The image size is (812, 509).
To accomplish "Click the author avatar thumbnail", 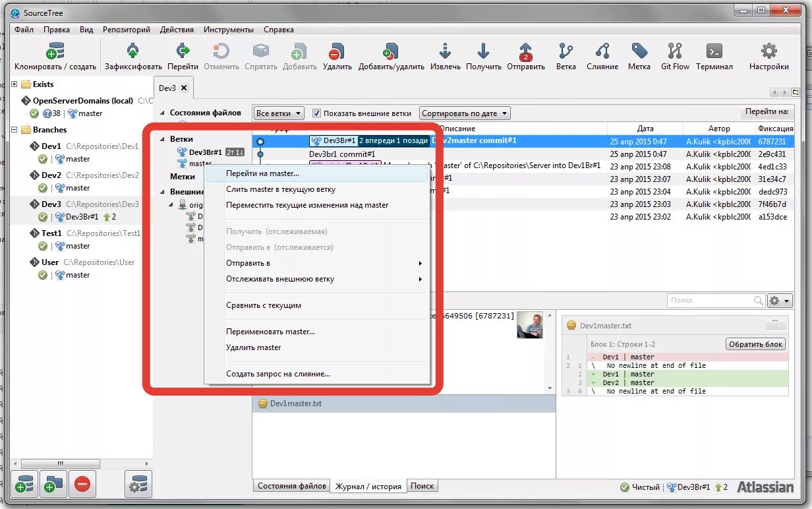I will (x=529, y=324).
